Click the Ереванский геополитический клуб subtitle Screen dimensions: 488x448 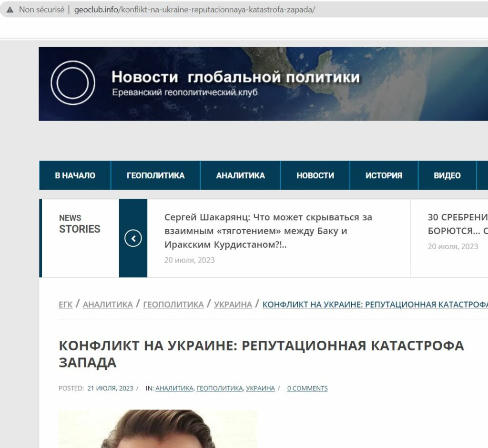coord(185,92)
